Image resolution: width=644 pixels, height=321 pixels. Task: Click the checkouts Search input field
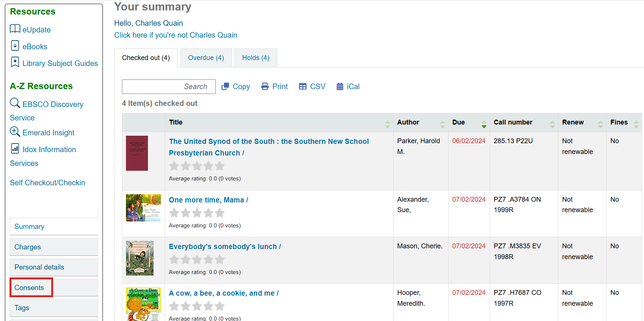click(168, 86)
